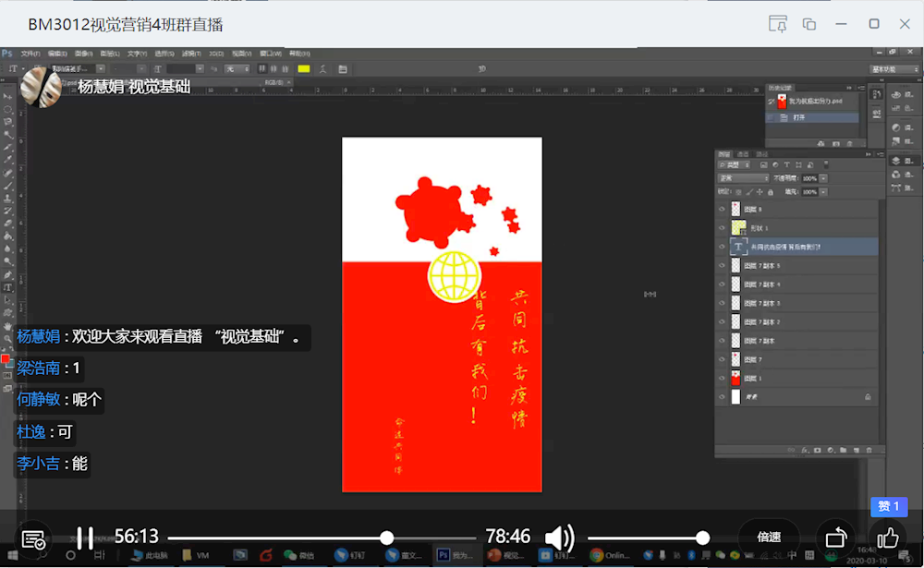924x568 pixels.
Task: Open the font family dropdown in options bar
Action: 100,67
